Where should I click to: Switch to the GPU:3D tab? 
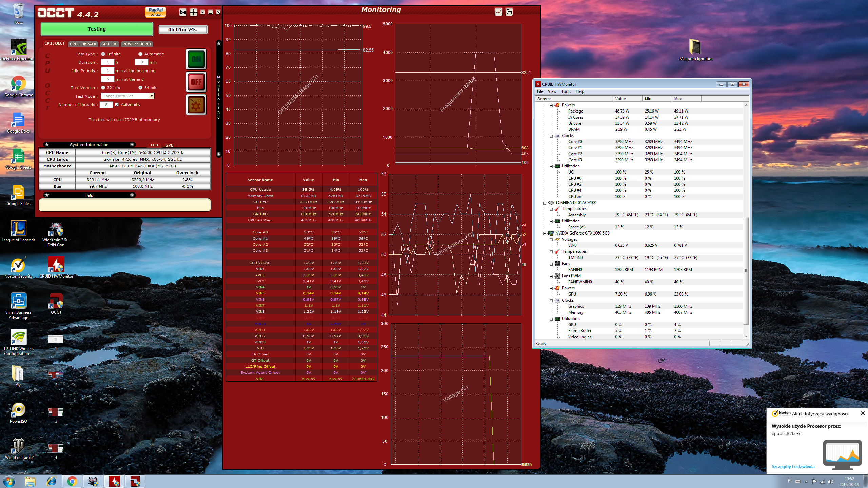[x=109, y=44]
